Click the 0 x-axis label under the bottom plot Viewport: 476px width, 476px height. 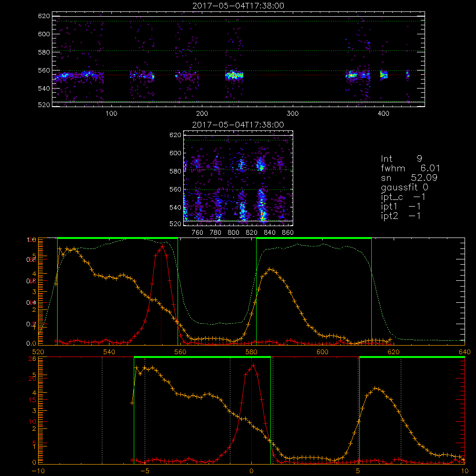click(251, 471)
